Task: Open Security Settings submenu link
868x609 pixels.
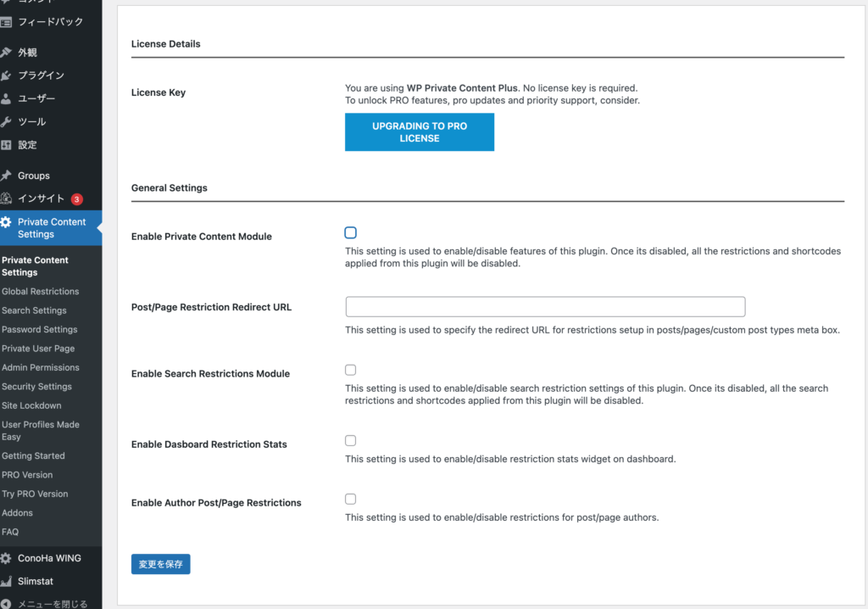Action: coord(36,386)
